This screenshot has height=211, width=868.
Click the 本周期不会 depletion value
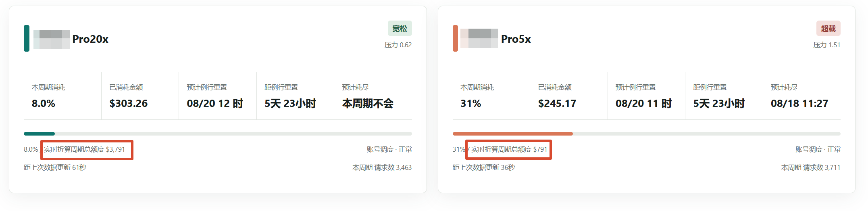[368, 103]
